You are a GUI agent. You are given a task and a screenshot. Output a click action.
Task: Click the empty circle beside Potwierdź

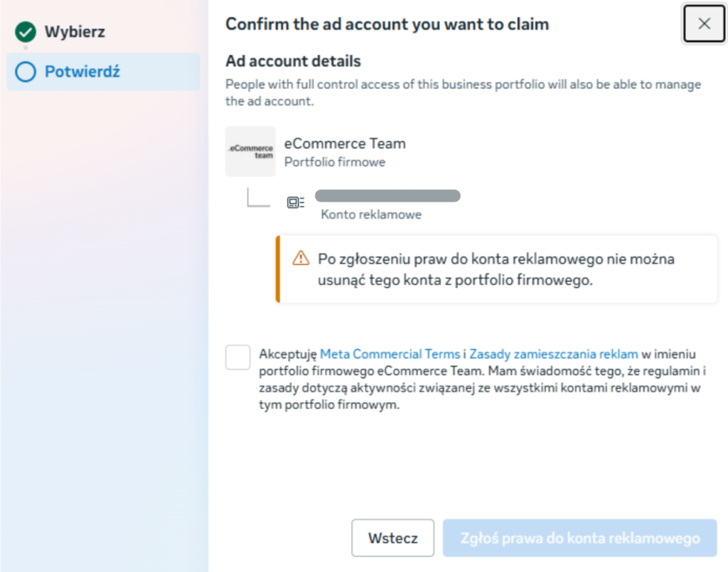26,72
